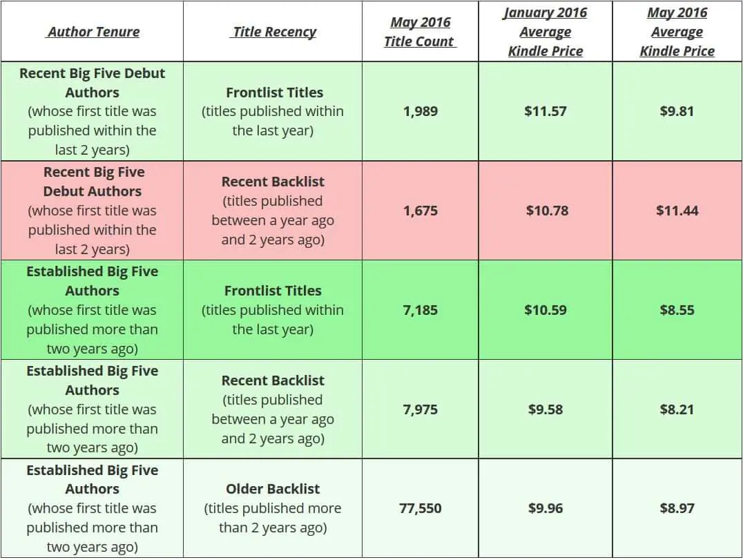Click the $10.59 price cell
Screen dimensions: 743x560
[x=546, y=310]
